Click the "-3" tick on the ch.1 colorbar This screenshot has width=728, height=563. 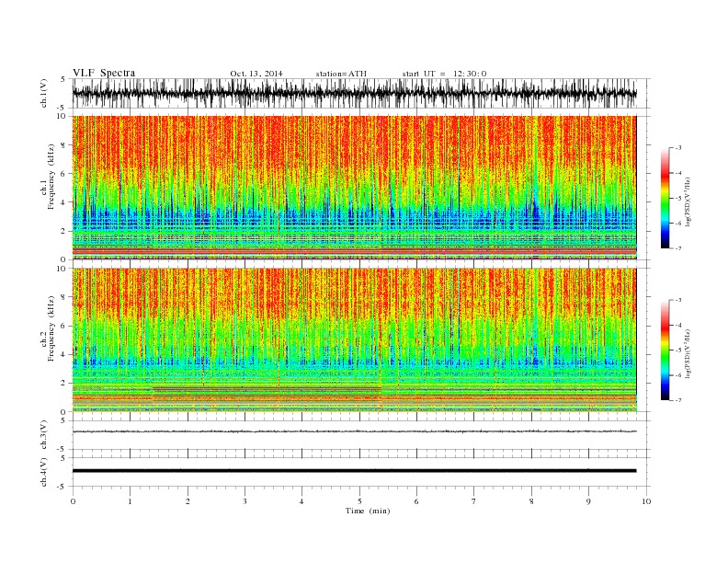(678, 148)
